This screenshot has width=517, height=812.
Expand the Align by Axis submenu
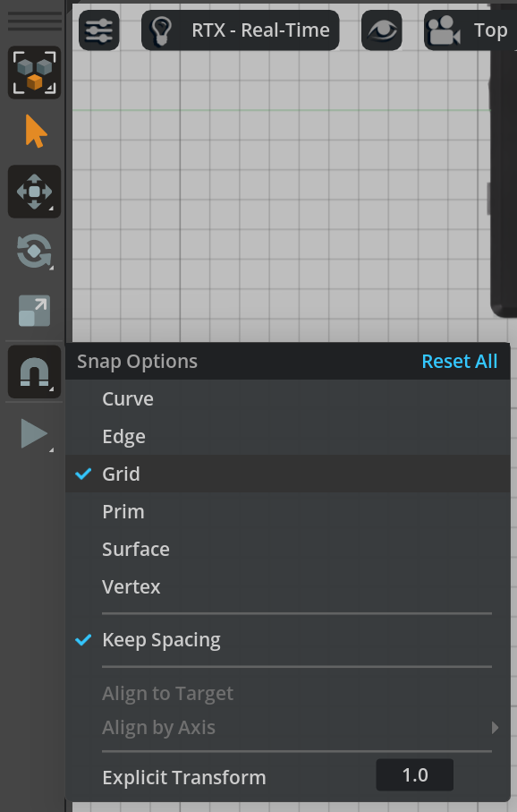click(159, 728)
